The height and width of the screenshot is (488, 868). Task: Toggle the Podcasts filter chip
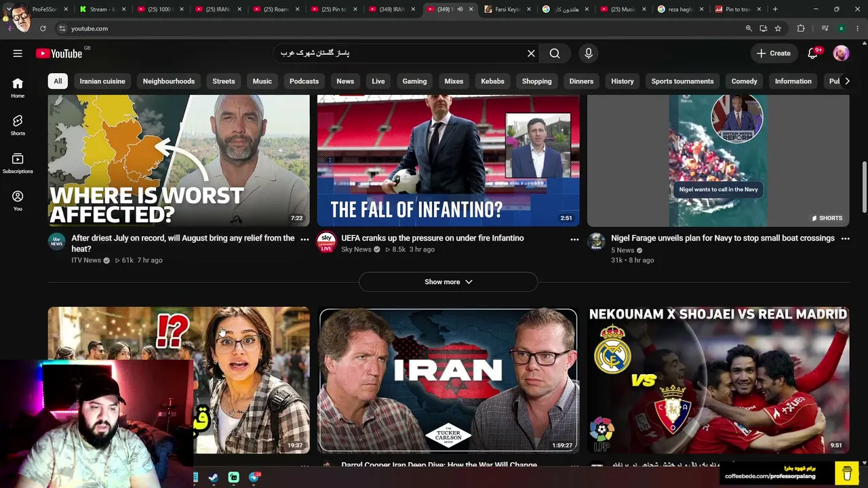point(304,81)
